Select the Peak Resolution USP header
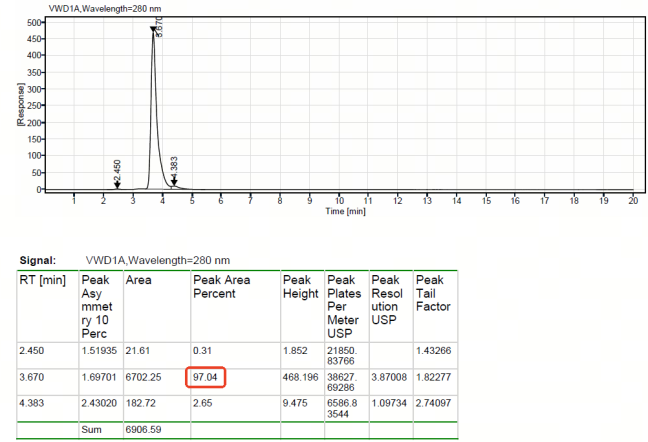 pos(387,300)
